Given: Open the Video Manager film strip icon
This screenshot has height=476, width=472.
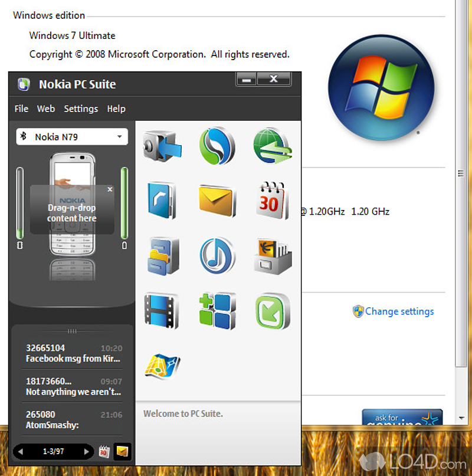Looking at the screenshot, I should (x=162, y=311).
